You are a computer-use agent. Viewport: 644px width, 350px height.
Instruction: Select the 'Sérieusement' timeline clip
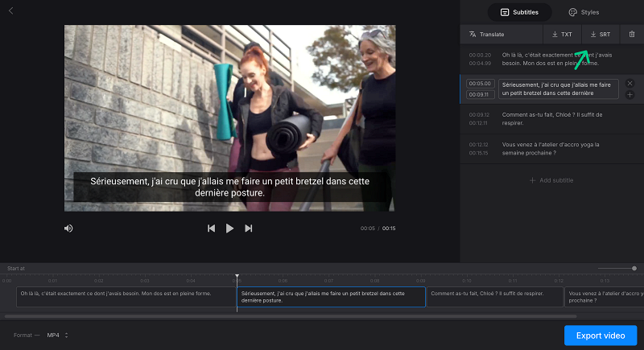click(x=331, y=297)
